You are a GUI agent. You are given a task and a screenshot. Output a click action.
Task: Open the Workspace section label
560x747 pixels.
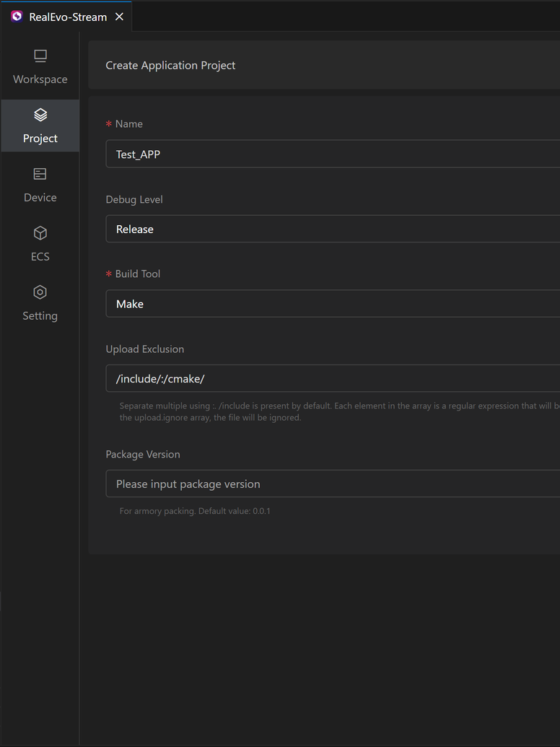[40, 79]
